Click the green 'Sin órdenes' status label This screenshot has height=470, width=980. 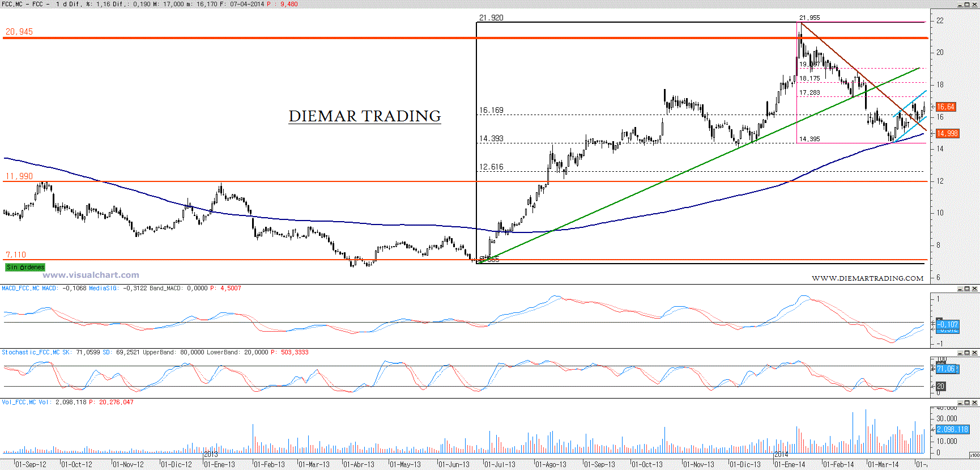[x=25, y=267]
